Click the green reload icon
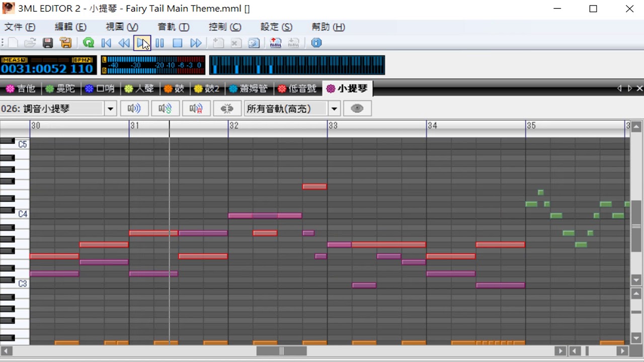The width and height of the screenshot is (644, 362). 89,43
